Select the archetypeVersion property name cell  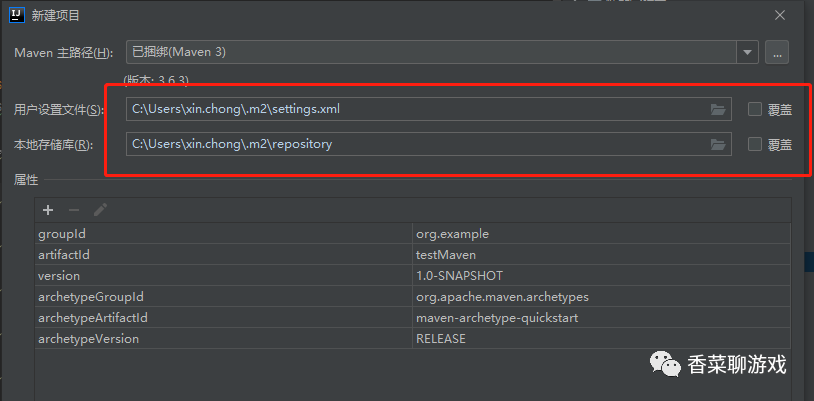click(x=224, y=339)
